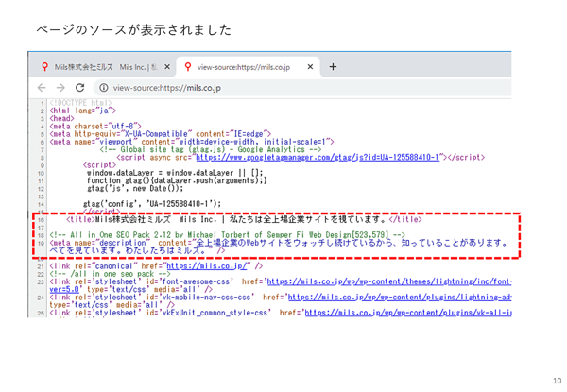
Task: Open the font-awesome-css stylesheet link
Action: point(389,281)
